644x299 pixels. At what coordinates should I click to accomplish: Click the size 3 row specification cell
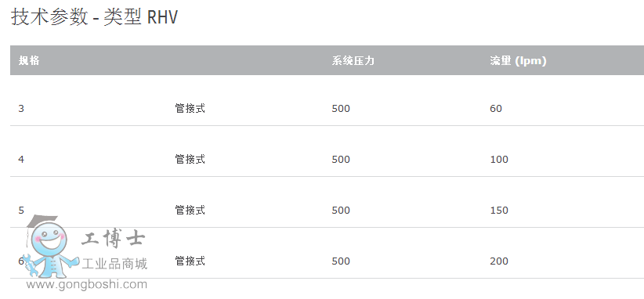pyautogui.click(x=21, y=109)
